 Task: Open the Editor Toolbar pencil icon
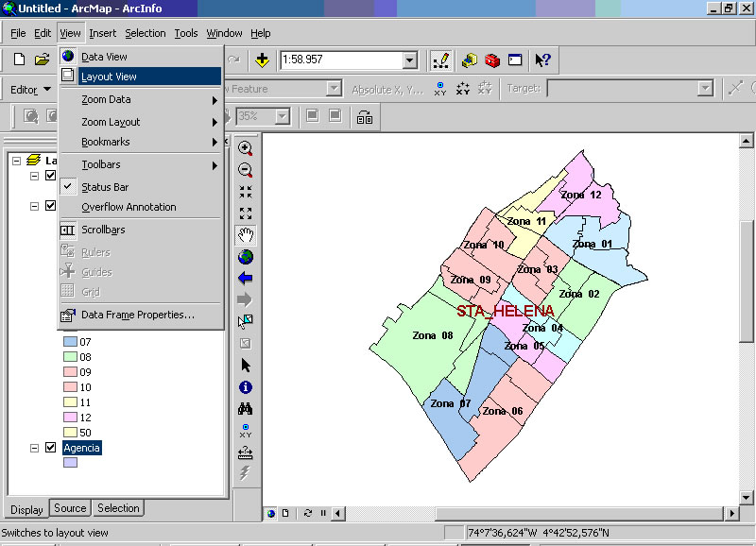pyautogui.click(x=440, y=60)
